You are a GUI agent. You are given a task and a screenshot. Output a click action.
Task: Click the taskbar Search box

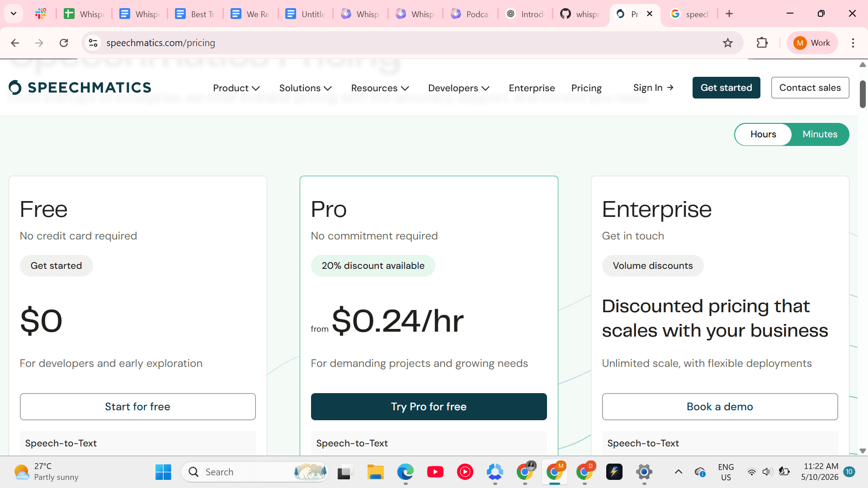tap(255, 472)
